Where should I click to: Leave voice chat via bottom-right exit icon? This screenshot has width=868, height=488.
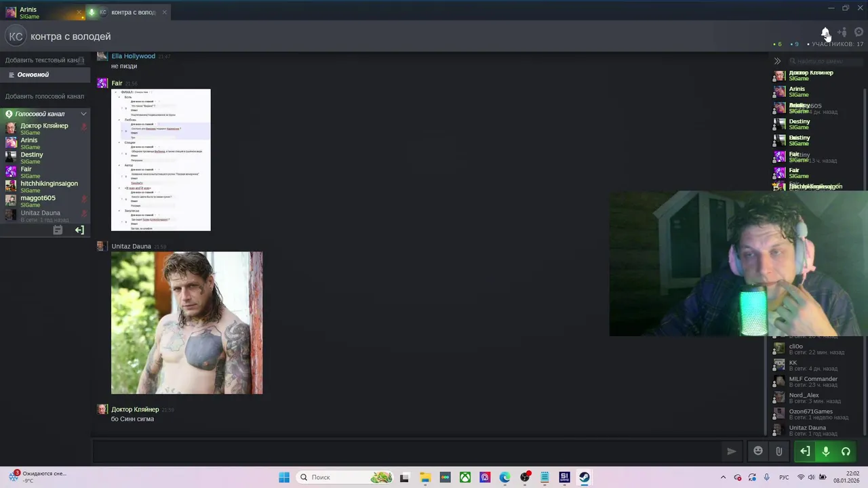point(805,451)
